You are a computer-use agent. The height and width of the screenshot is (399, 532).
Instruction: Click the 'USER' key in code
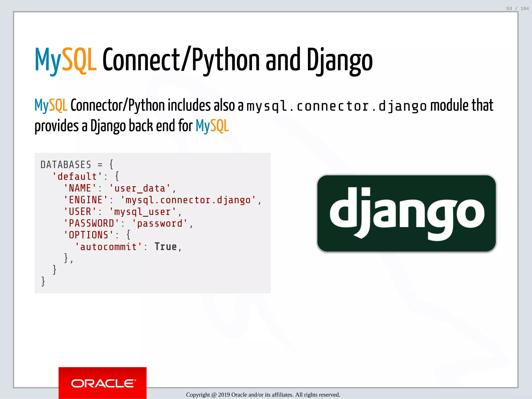point(80,212)
